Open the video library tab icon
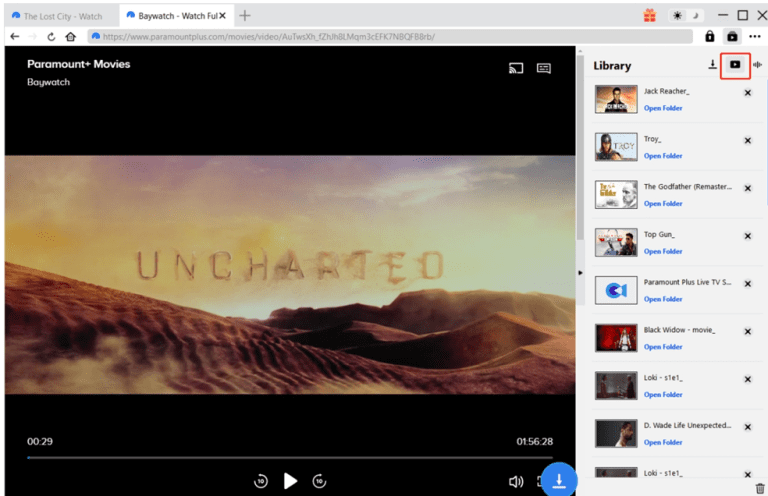Image resolution: width=768 pixels, height=496 pixels. (x=735, y=65)
